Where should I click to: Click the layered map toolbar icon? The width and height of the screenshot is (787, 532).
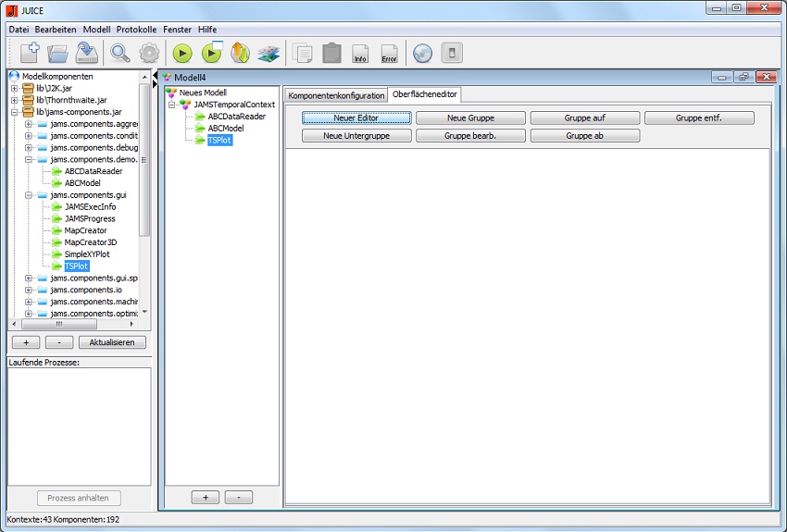pyautogui.click(x=269, y=53)
